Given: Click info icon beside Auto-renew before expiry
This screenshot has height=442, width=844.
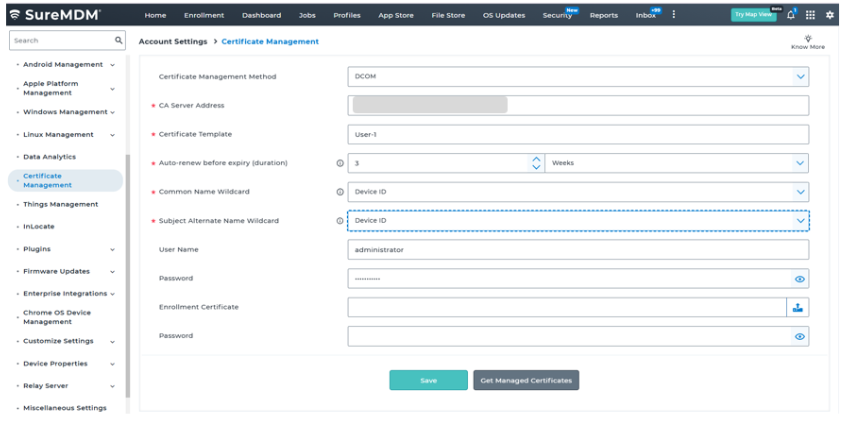Looking at the screenshot, I should (341, 163).
